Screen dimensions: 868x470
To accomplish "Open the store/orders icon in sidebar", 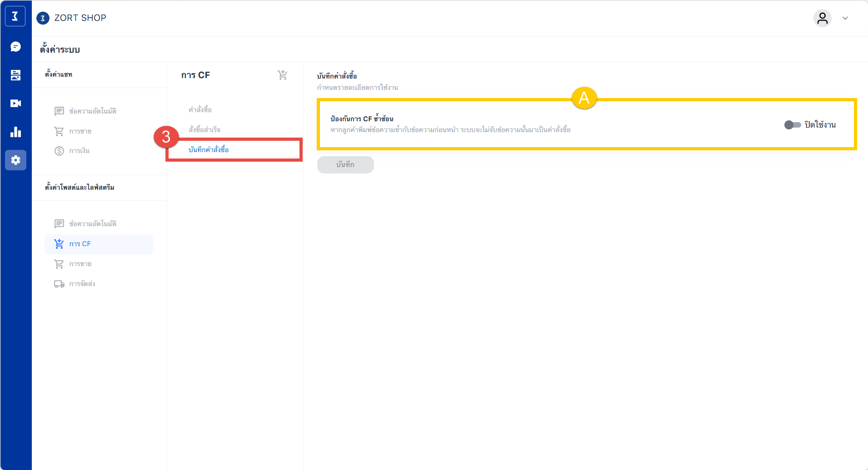I will coord(15,75).
